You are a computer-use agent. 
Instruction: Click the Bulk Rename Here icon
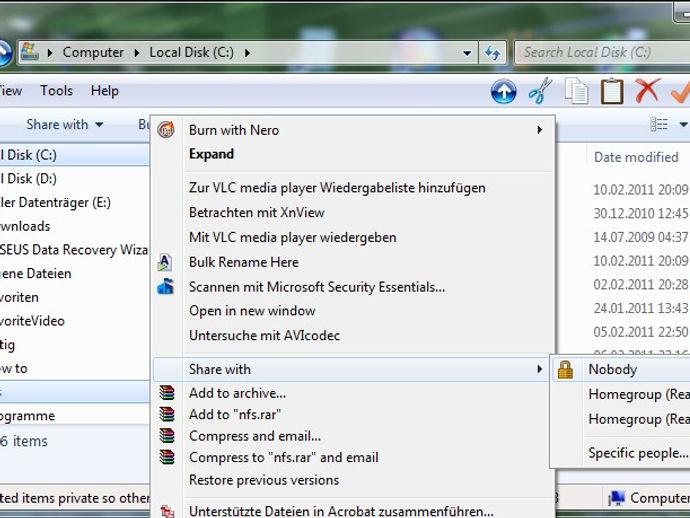pos(165,262)
